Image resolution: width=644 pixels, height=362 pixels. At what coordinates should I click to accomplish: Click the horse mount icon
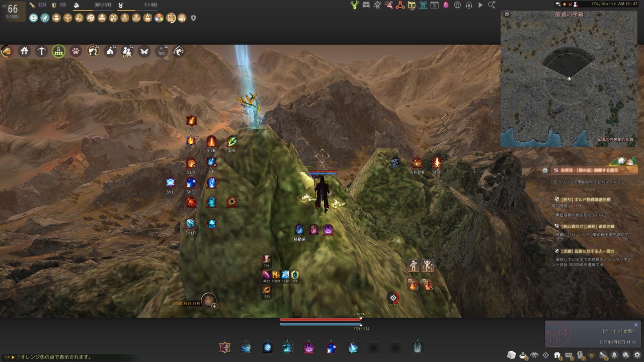tap(7, 51)
